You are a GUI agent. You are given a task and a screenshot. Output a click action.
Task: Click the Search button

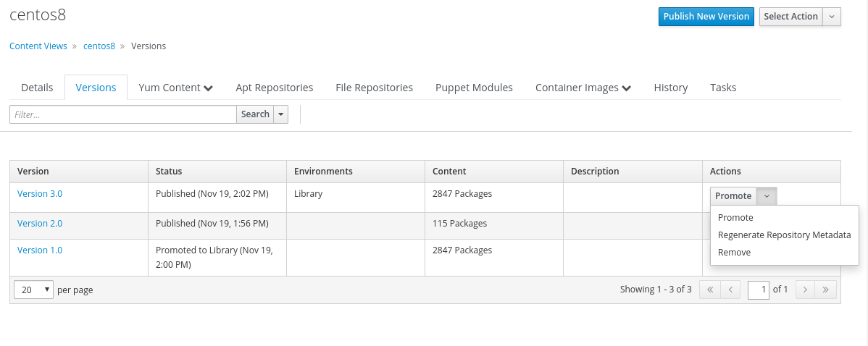pos(255,114)
